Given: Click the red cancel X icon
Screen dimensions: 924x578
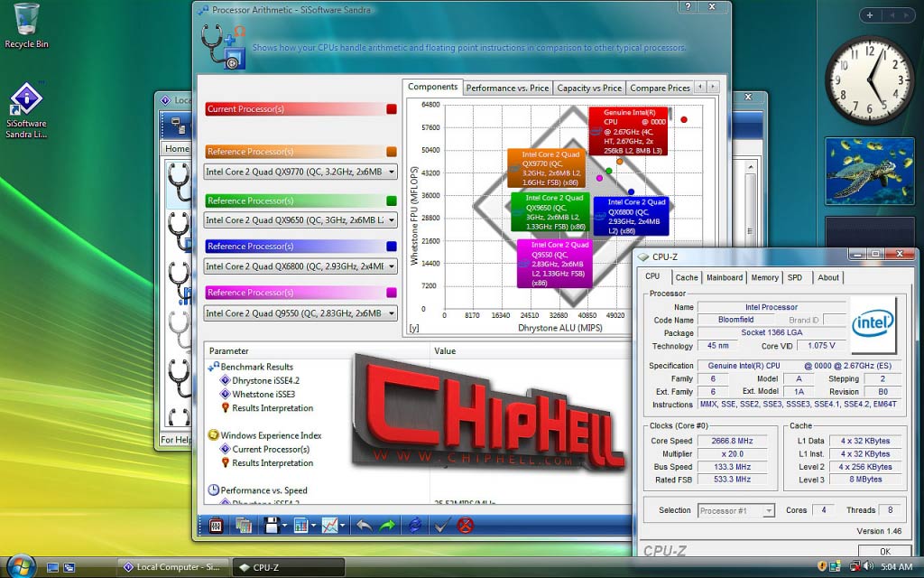Looking at the screenshot, I should (x=466, y=525).
